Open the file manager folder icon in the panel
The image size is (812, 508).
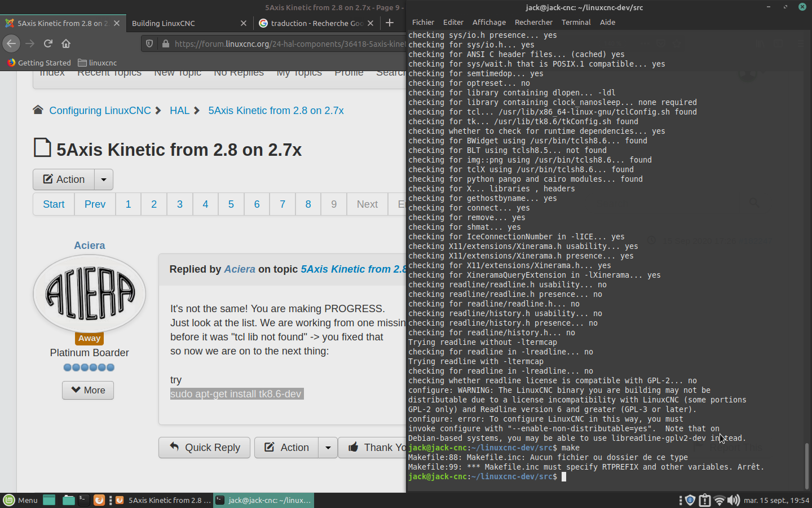click(68, 500)
